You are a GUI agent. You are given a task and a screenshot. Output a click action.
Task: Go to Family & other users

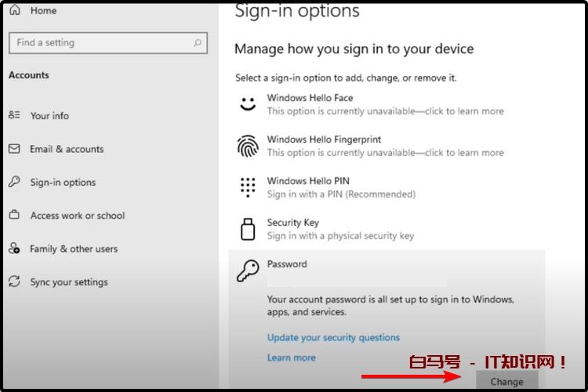coord(74,249)
